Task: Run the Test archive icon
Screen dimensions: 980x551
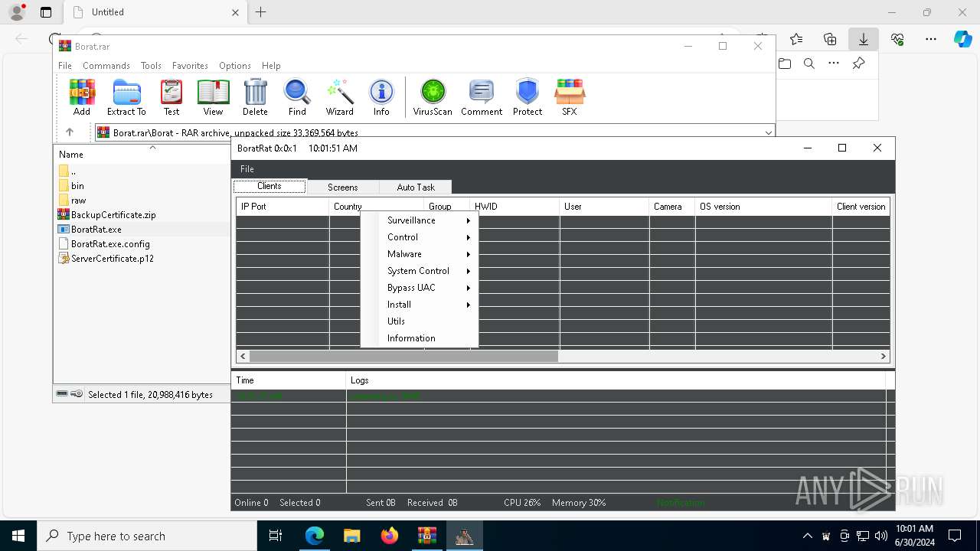Action: (x=171, y=97)
